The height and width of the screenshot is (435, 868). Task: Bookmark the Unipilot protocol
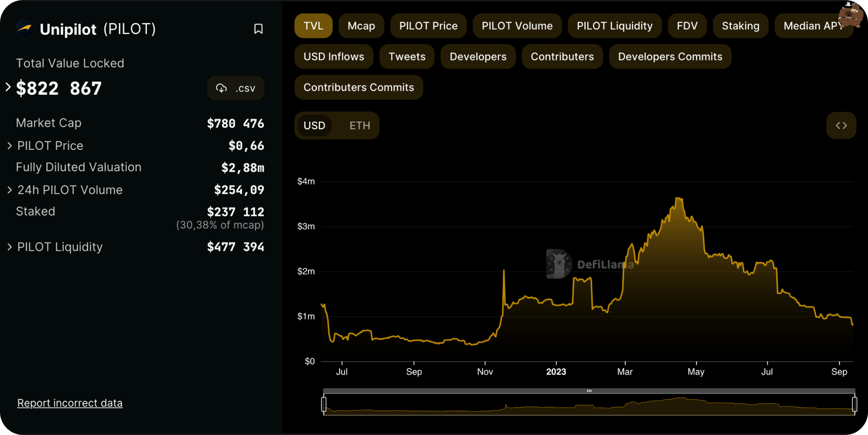point(258,29)
